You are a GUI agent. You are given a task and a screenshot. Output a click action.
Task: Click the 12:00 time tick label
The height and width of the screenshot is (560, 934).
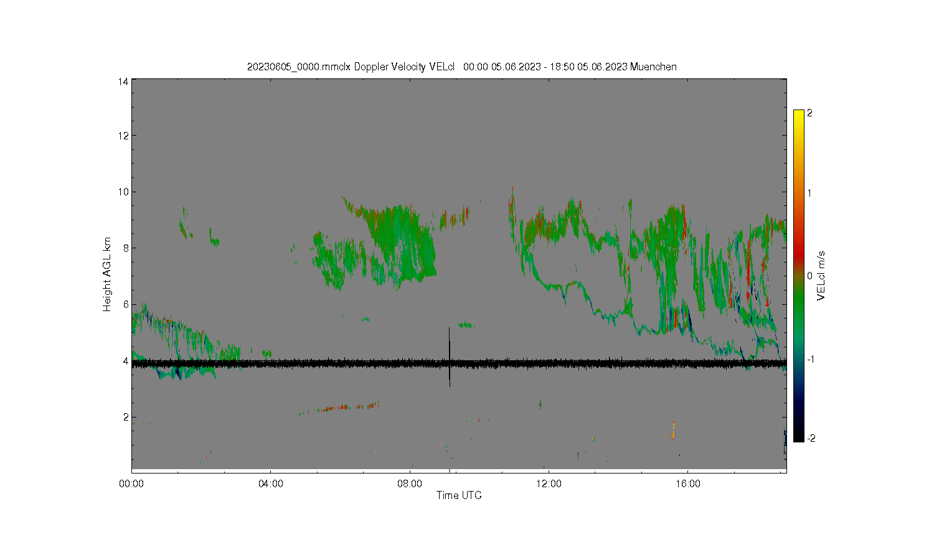549,483
